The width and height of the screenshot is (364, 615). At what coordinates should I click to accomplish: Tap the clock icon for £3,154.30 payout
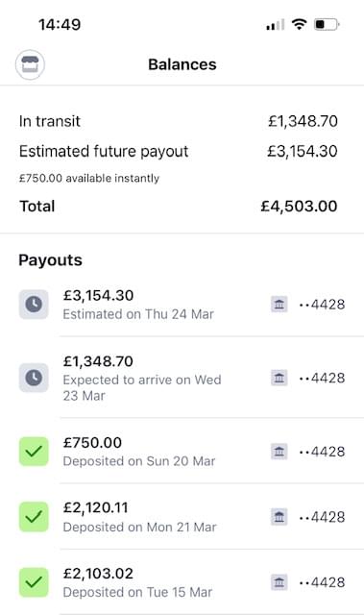[x=34, y=305]
